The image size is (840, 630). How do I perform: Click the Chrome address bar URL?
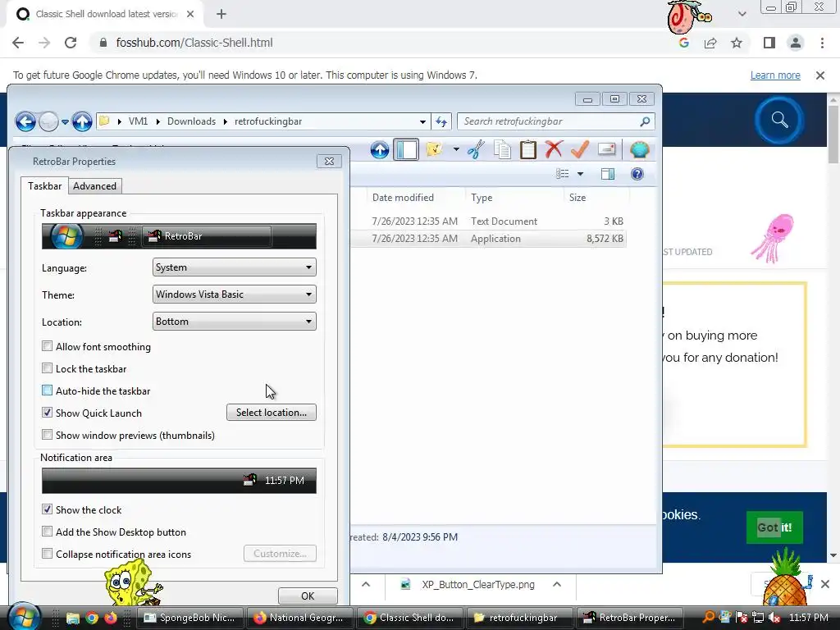click(194, 43)
